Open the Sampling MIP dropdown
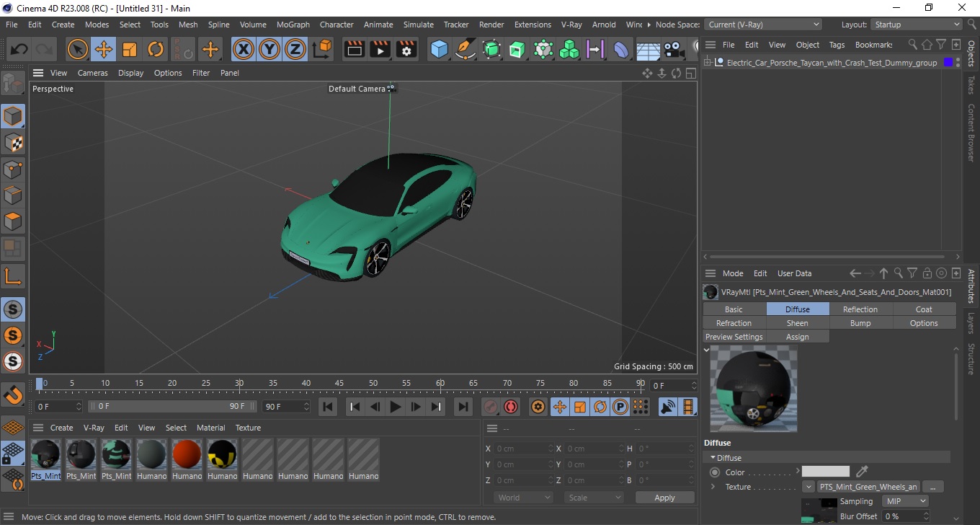980x525 pixels. click(905, 501)
